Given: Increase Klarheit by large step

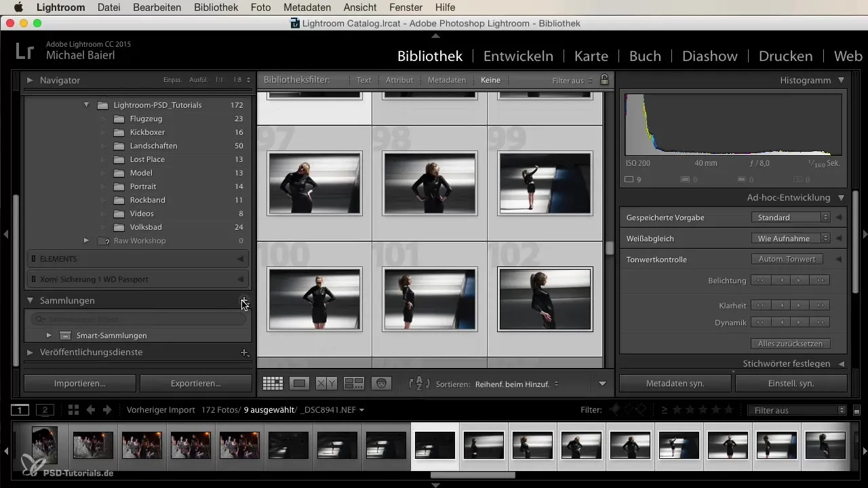Looking at the screenshot, I should (821, 305).
